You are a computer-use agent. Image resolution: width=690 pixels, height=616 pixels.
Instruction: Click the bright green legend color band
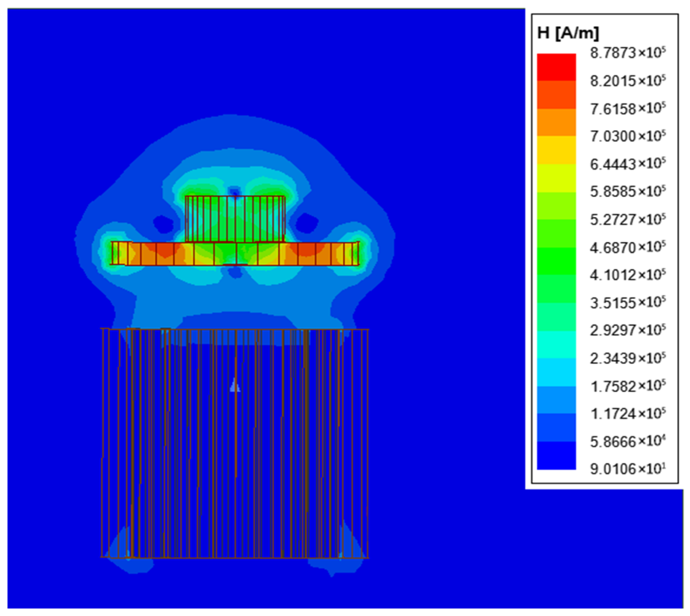coord(556,261)
